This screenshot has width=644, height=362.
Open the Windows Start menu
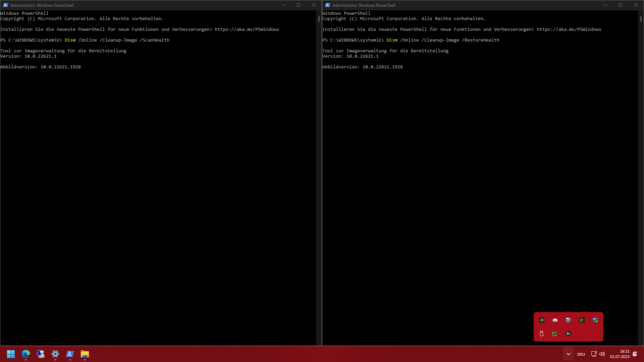point(11,354)
